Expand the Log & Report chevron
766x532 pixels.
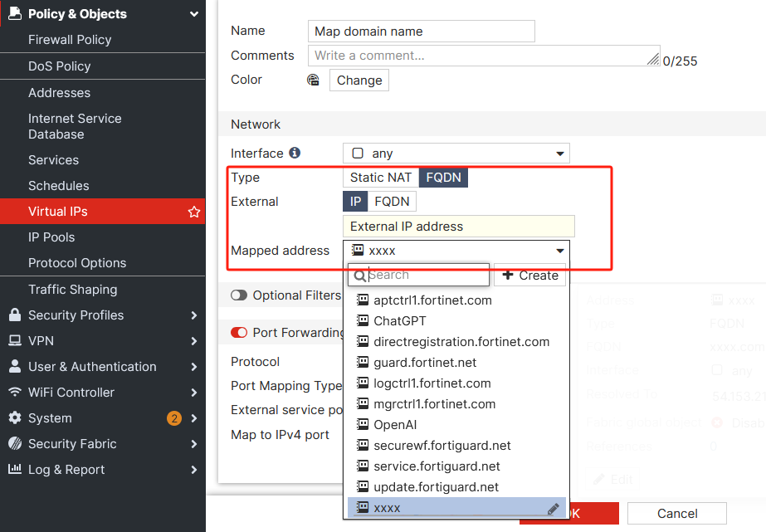tap(194, 470)
